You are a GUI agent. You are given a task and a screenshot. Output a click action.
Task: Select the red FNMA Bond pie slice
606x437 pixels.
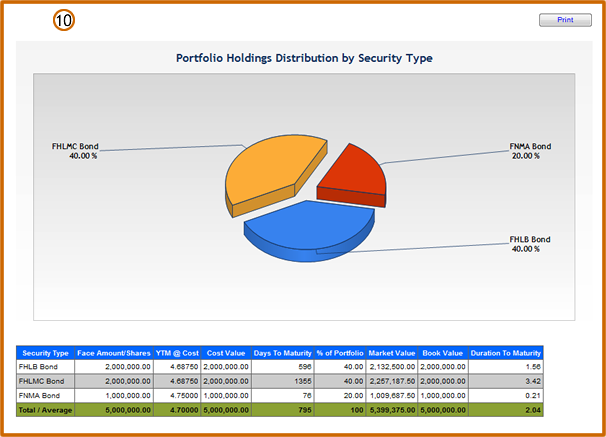click(x=354, y=176)
